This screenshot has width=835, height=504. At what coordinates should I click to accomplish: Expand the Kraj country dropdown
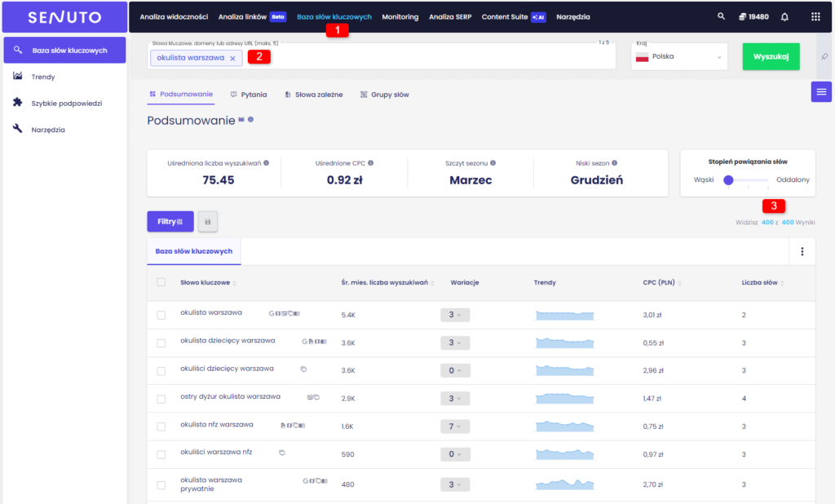coord(680,57)
